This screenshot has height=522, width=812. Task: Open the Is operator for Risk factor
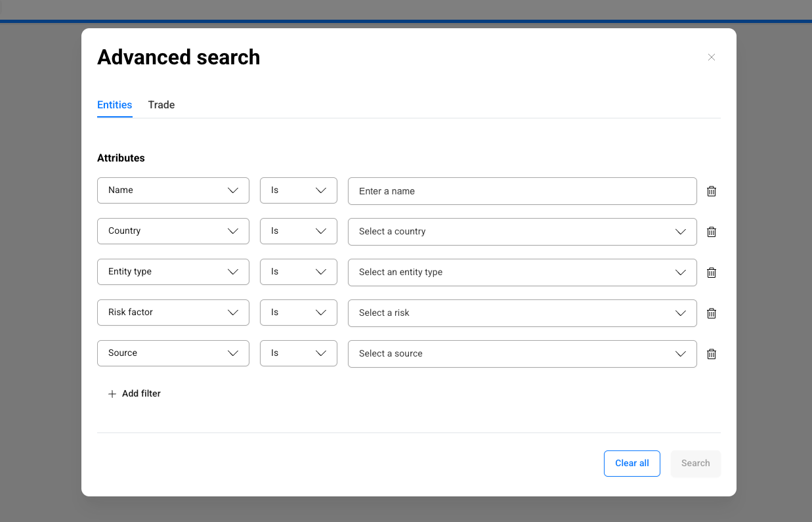[x=299, y=313]
